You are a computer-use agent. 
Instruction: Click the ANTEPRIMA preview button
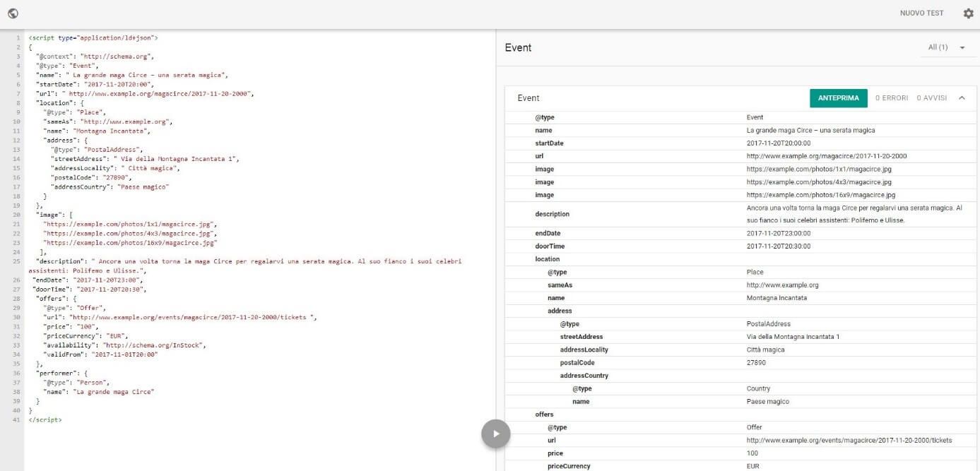pyautogui.click(x=839, y=98)
